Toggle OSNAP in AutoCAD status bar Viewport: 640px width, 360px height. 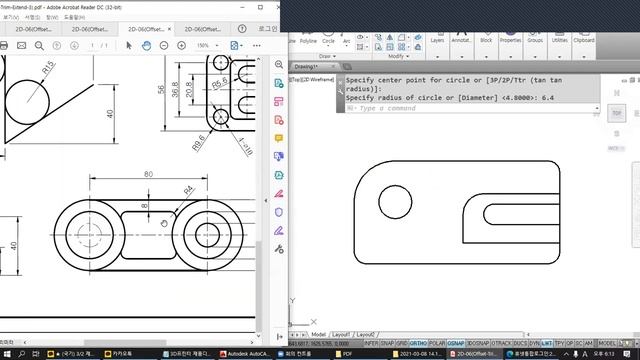pyautogui.click(x=456, y=343)
